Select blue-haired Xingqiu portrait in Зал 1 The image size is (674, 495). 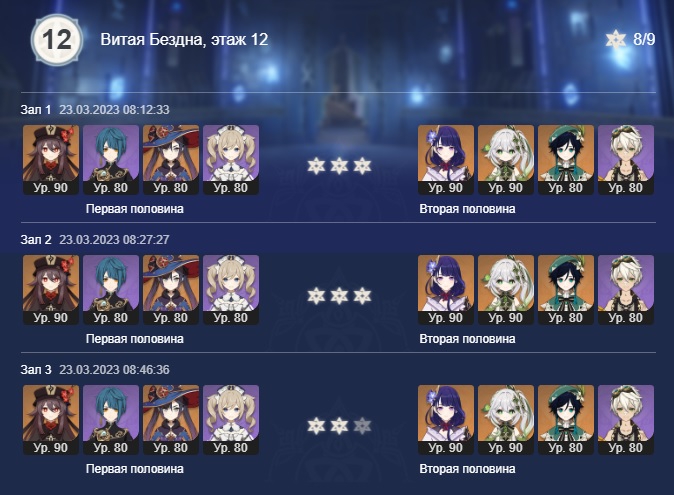(111, 160)
